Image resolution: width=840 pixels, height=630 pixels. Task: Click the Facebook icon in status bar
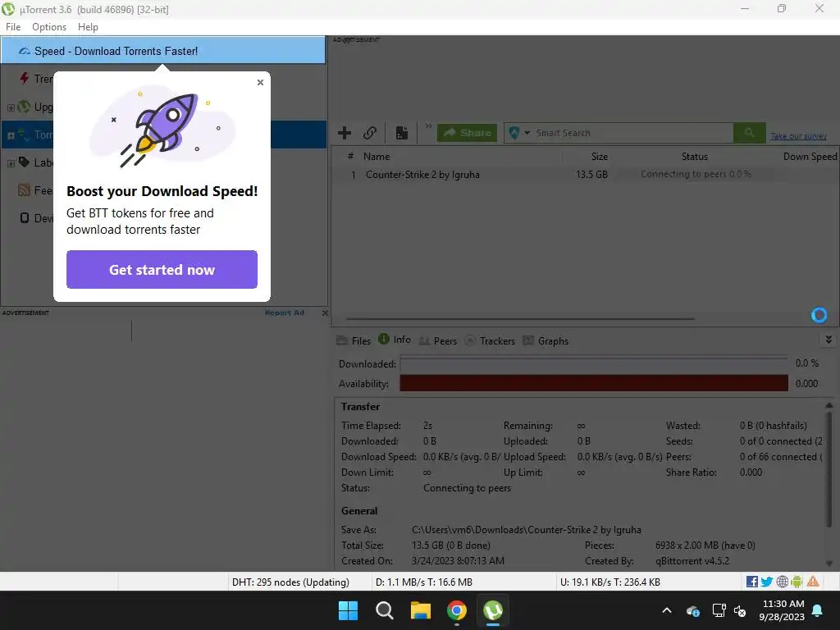[x=751, y=582]
